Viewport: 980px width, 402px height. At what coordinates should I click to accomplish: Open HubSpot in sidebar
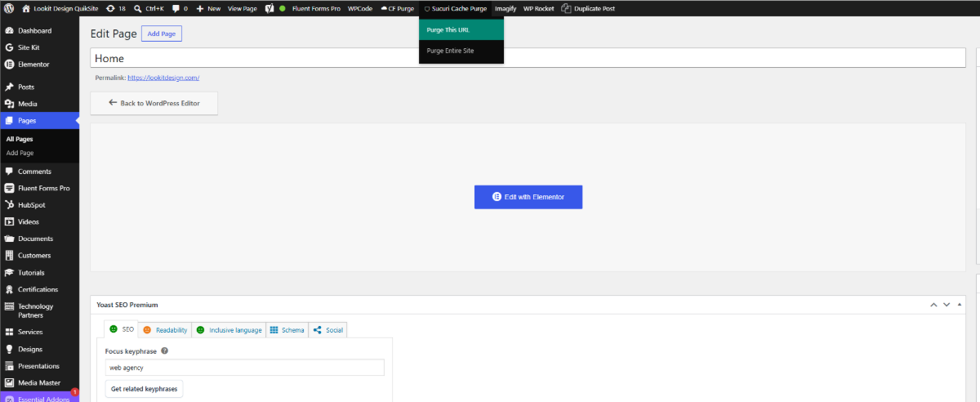coord(39,205)
